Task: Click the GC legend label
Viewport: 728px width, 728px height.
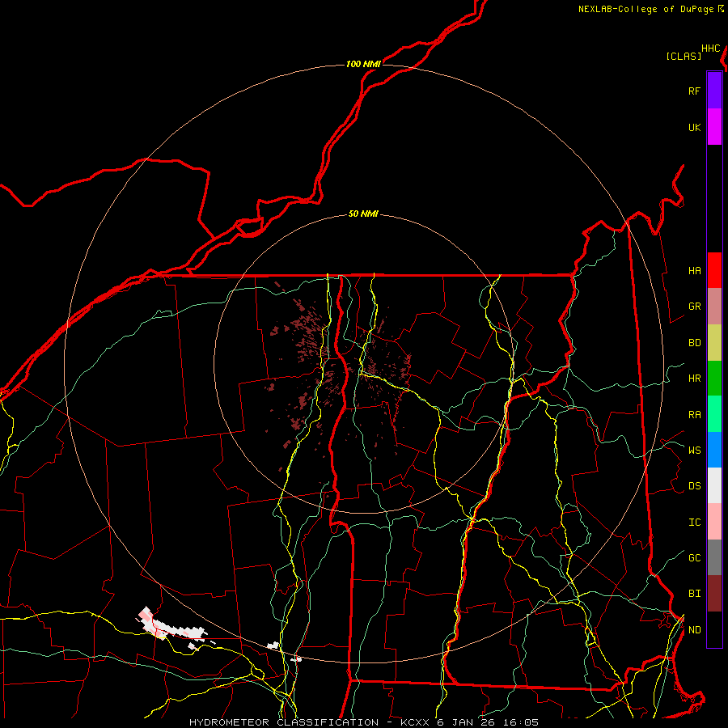Action: pos(694,557)
